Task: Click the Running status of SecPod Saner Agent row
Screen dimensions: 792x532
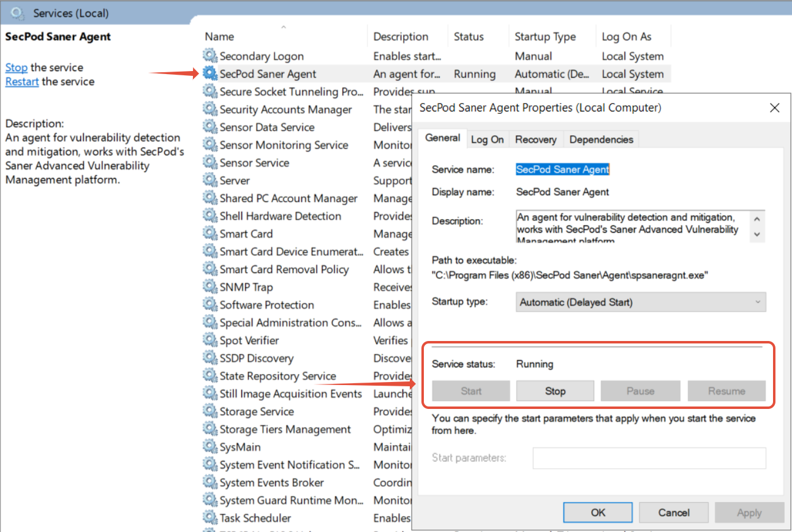Action: coord(475,74)
